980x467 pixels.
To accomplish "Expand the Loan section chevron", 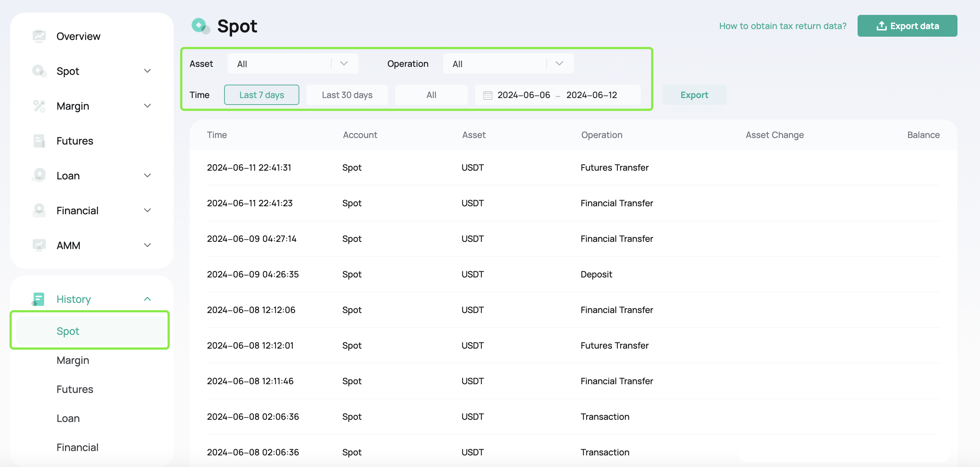I will [147, 176].
